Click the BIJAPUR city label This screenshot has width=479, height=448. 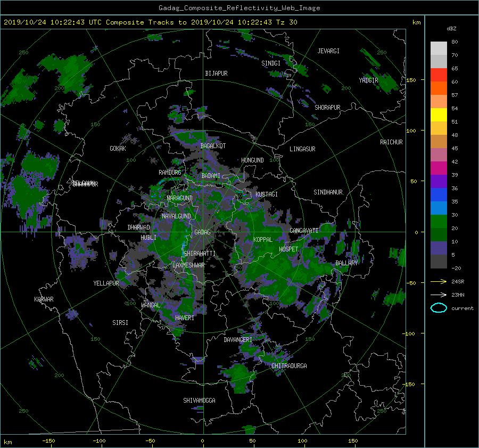[216, 74]
